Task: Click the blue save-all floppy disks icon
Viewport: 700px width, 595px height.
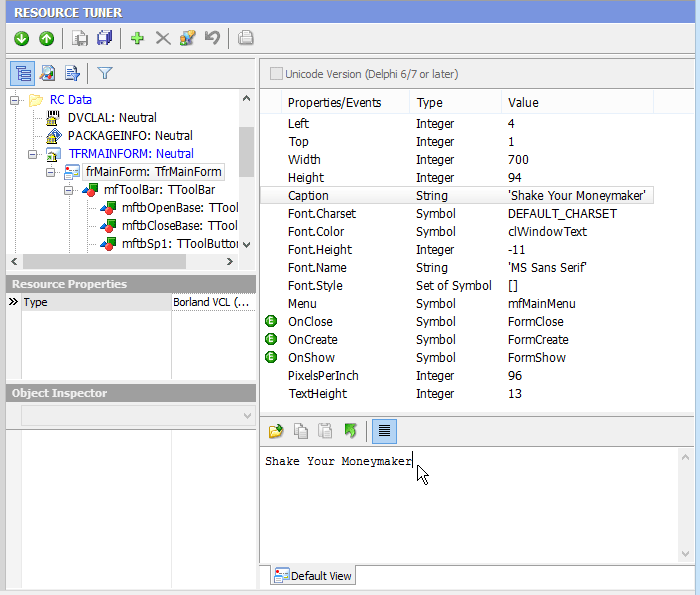Action: pyautogui.click(x=104, y=39)
